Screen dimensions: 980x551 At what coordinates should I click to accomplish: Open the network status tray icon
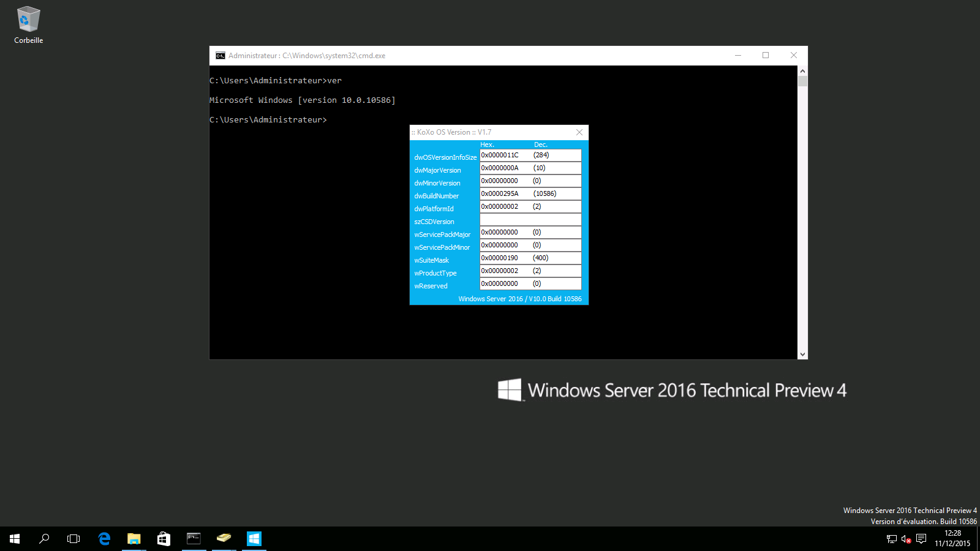(x=892, y=539)
